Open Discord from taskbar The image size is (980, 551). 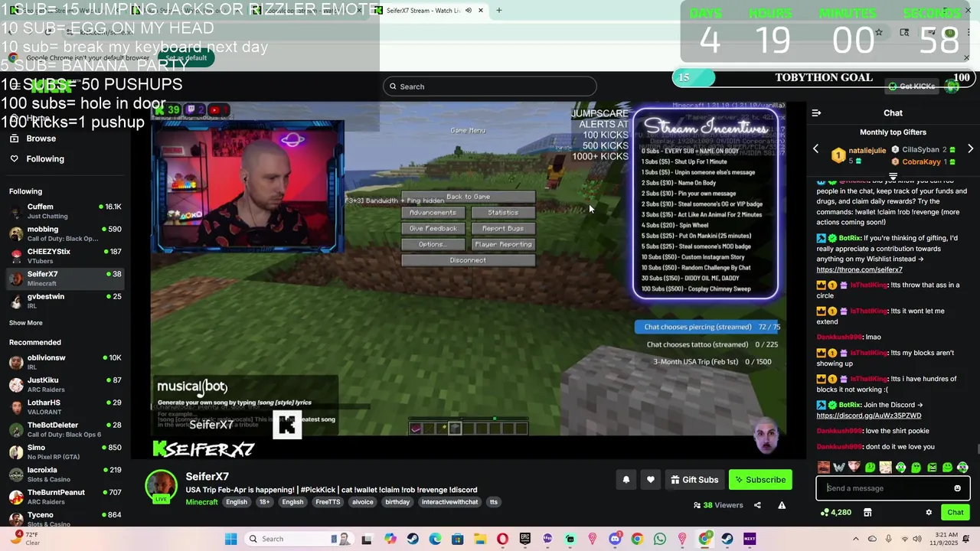click(x=615, y=539)
